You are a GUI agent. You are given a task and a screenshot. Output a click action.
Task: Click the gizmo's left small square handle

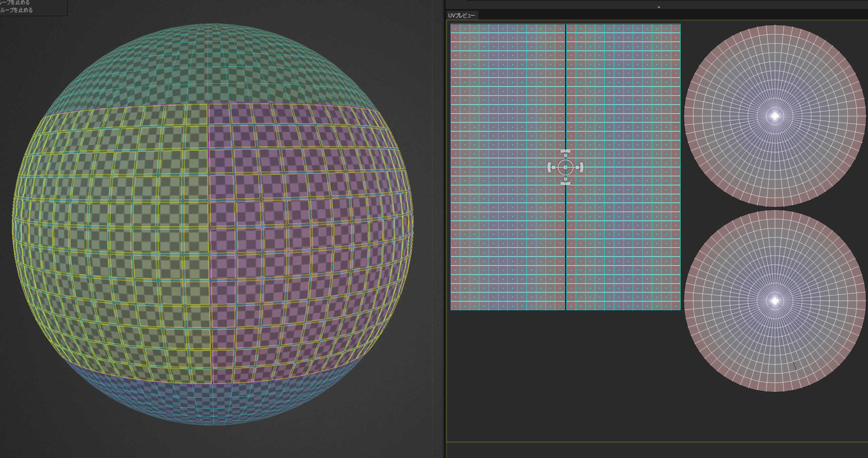tap(554, 167)
